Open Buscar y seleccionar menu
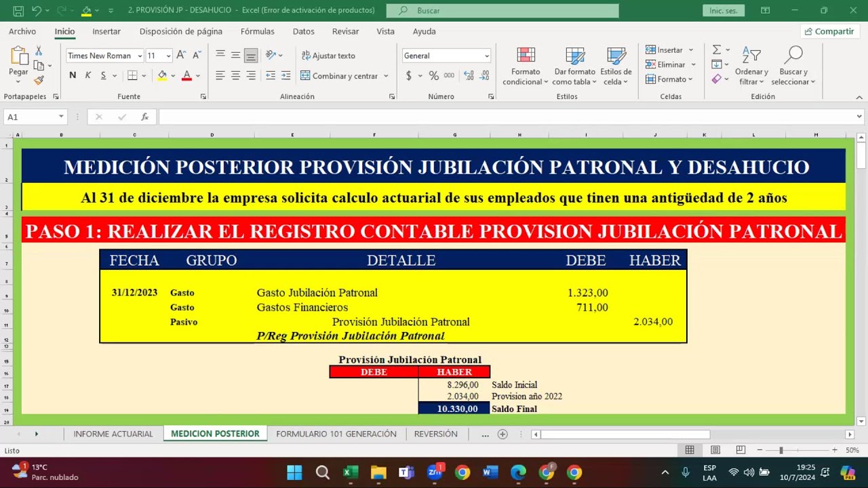This screenshot has width=868, height=488. coord(793,66)
